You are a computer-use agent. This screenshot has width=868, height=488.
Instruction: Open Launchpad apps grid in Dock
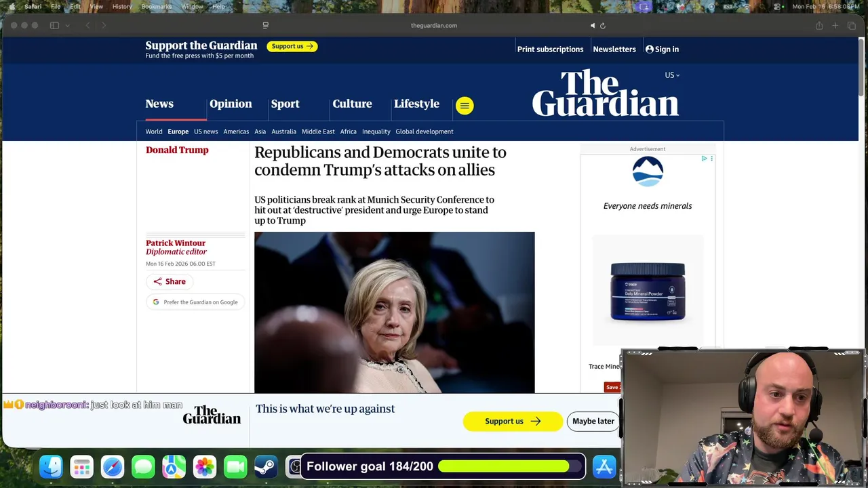click(x=81, y=466)
